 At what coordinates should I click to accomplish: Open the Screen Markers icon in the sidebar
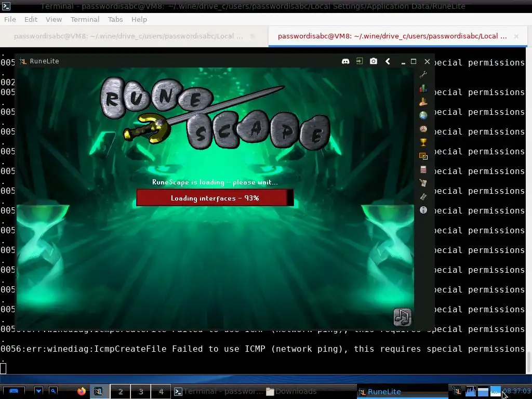tap(423, 156)
